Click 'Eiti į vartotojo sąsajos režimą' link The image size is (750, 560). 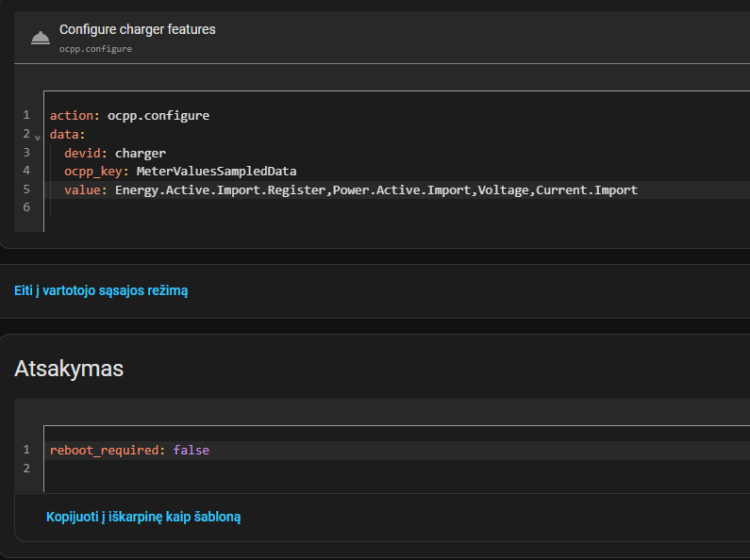pyautogui.click(x=101, y=290)
